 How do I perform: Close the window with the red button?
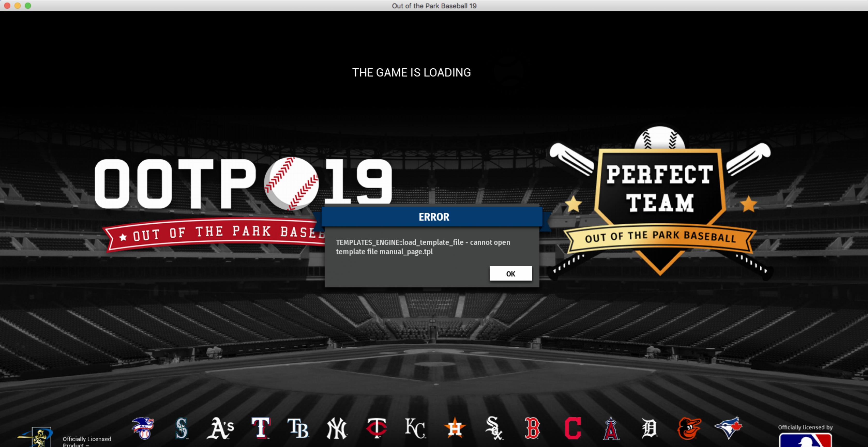click(x=7, y=6)
